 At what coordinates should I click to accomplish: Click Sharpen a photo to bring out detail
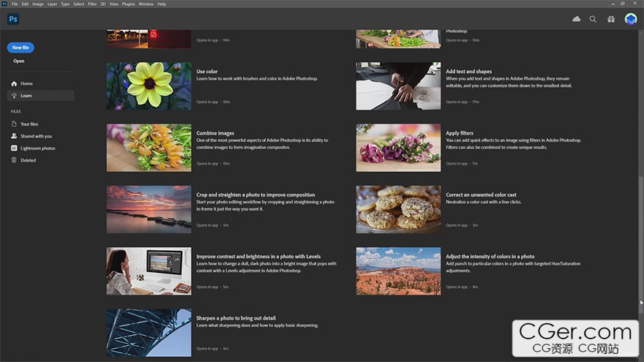point(236,318)
